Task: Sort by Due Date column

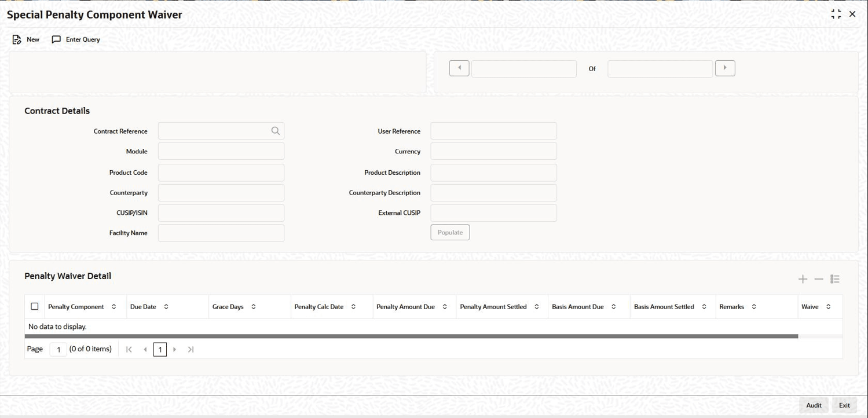Action: (x=166, y=307)
